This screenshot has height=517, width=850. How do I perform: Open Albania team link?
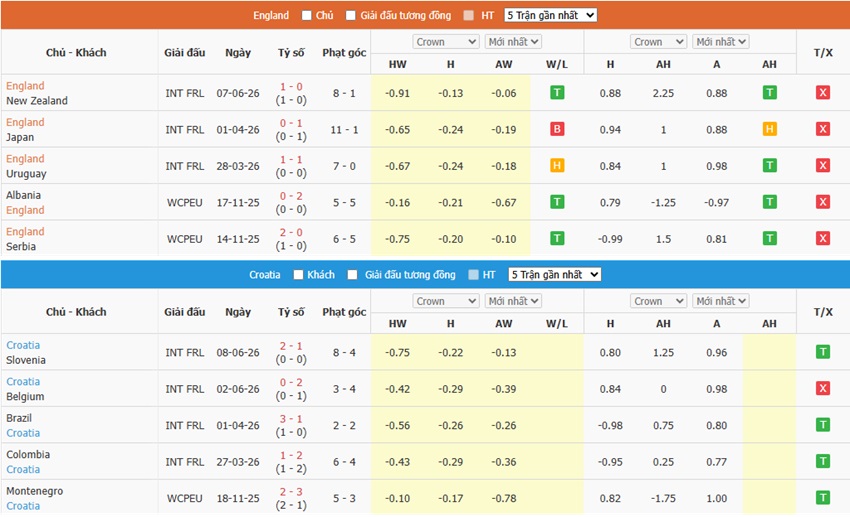tap(23, 195)
